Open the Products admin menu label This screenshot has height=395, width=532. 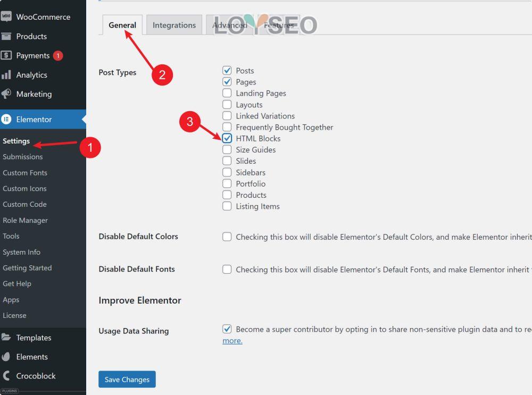pyautogui.click(x=31, y=36)
